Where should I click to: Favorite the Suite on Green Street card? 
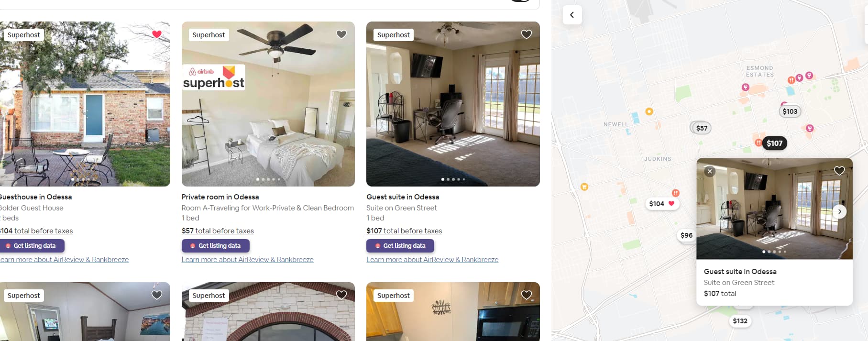click(527, 34)
